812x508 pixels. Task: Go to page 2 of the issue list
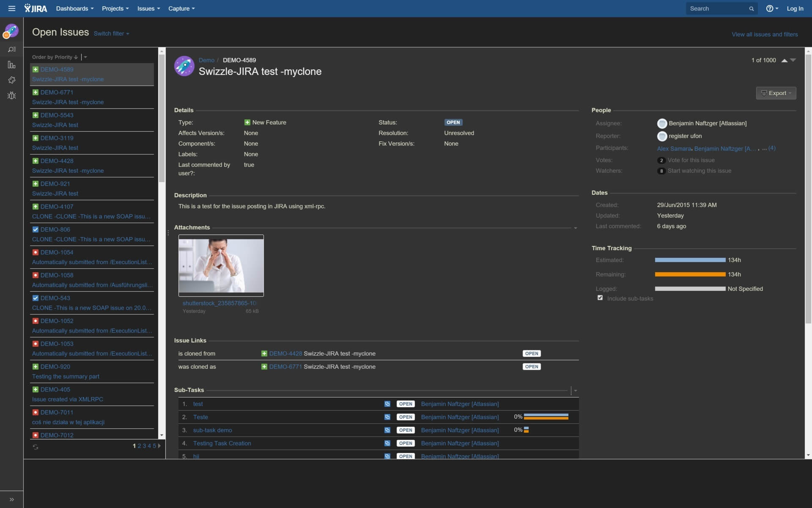(x=139, y=446)
